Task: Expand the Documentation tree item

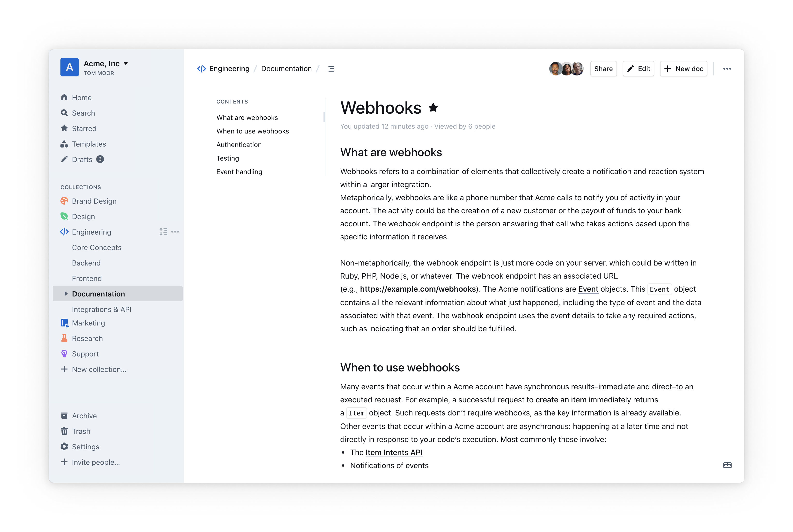Action: 65,293
